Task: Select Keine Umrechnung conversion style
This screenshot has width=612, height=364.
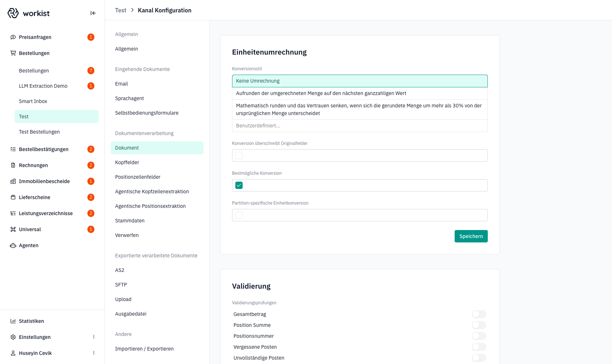Action: click(360, 81)
